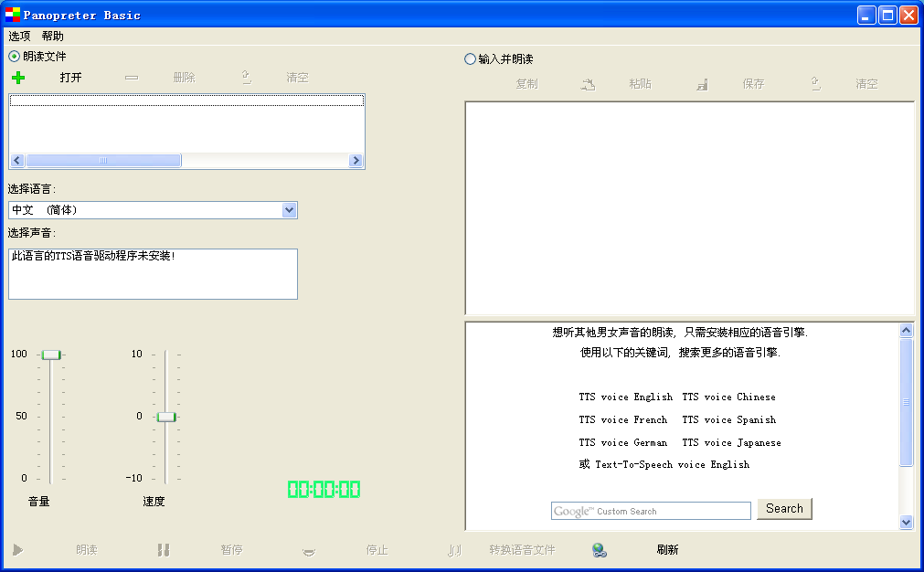Click the paste icon next to 粘贴

[x=702, y=83]
